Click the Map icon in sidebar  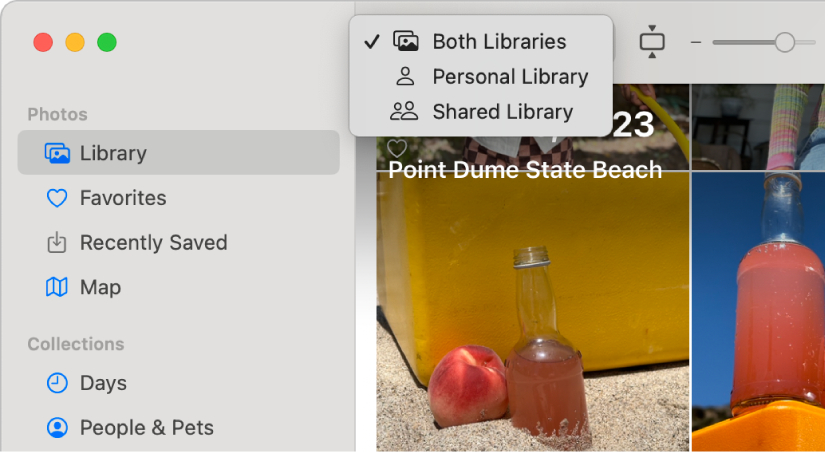(57, 288)
